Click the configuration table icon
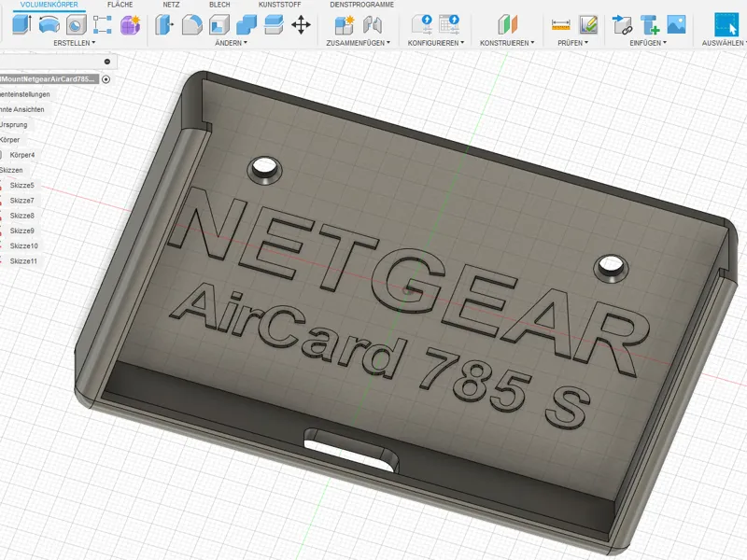Image resolution: width=747 pixels, height=560 pixels. point(449,24)
